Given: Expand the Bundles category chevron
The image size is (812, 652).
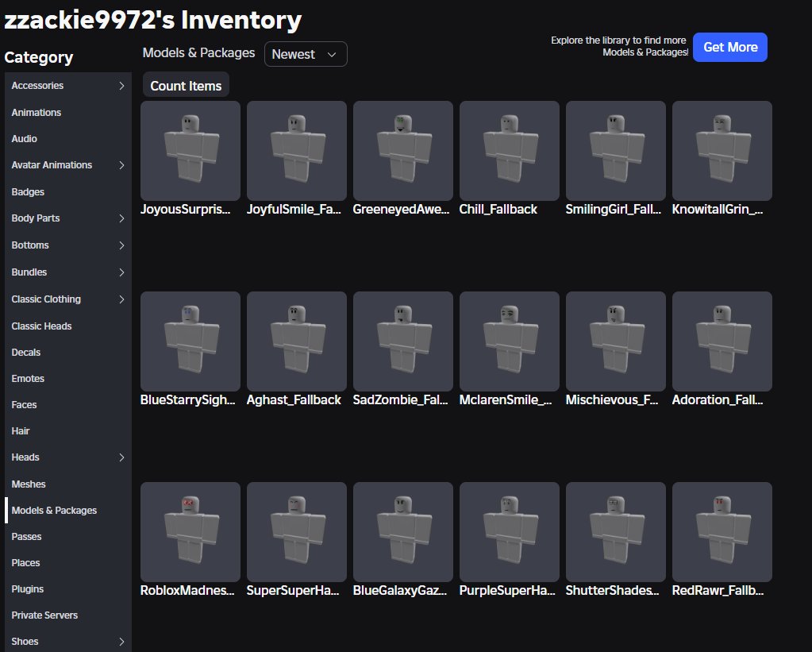Looking at the screenshot, I should pos(121,272).
